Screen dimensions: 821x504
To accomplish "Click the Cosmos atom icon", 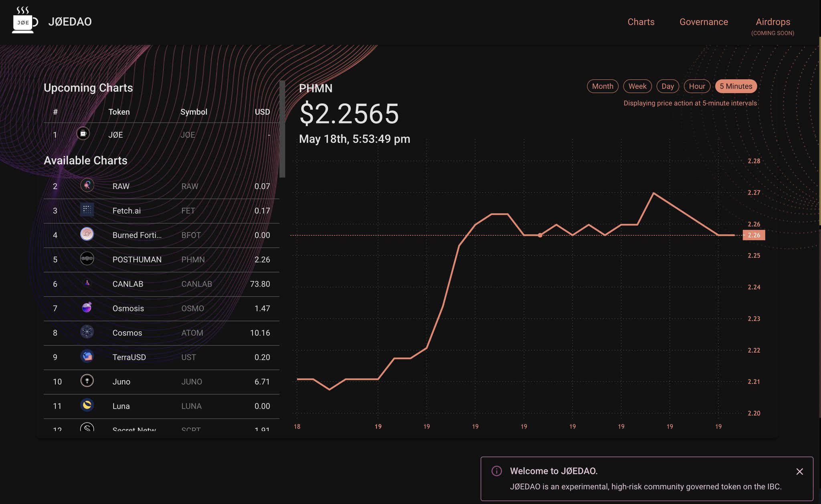I will pos(87,332).
